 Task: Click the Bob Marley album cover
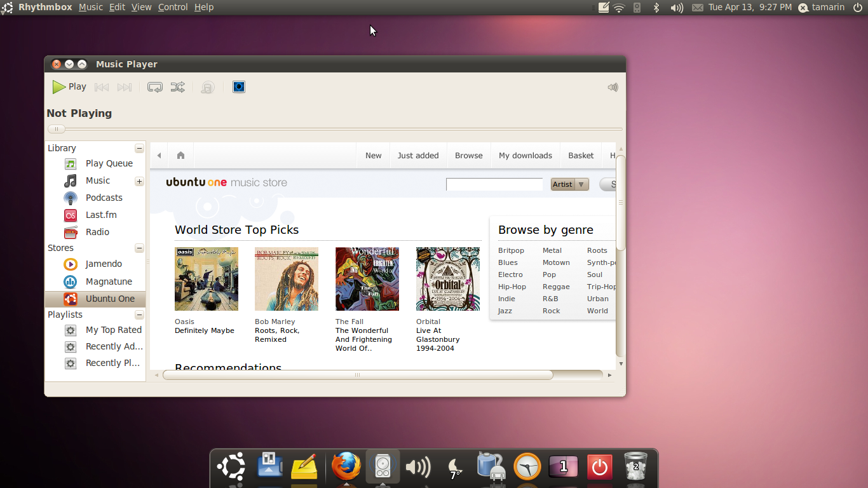(287, 279)
